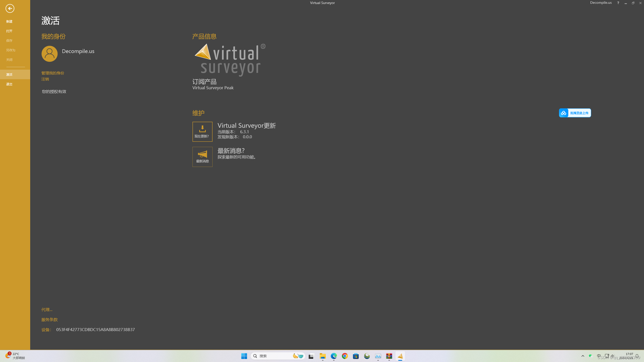This screenshot has width=644, height=362.
Task: Click the 拖拽至此上传 cloud upload widget
Action: pos(575,113)
